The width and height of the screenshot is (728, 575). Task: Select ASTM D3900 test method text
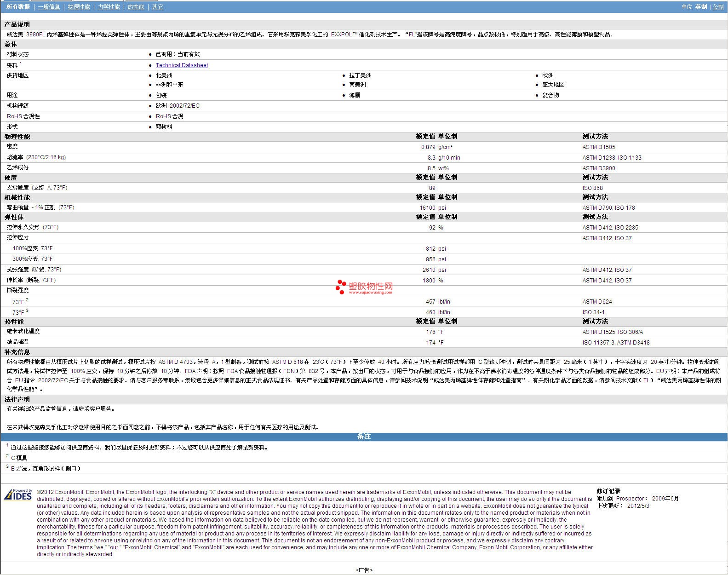point(599,168)
